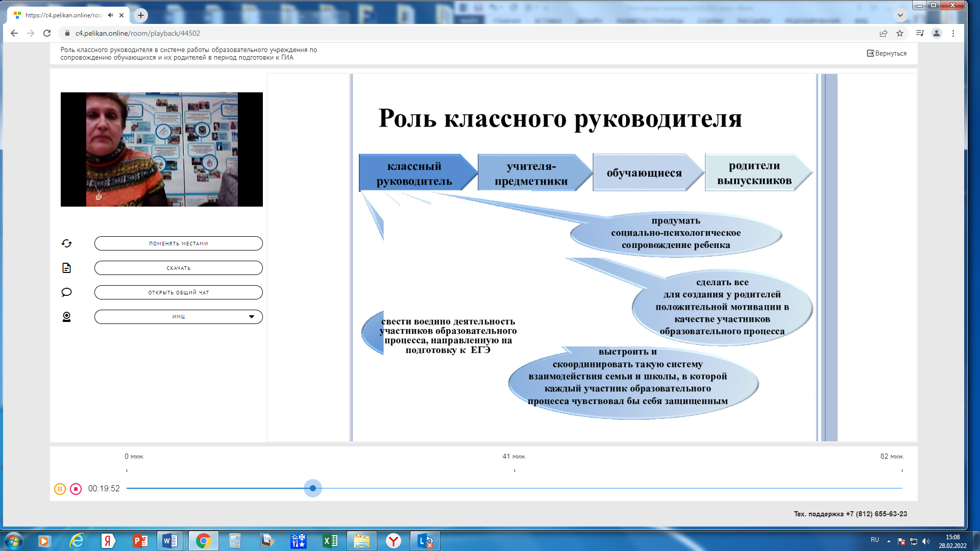Screen dimensions: 980x551
Task: Open Word from the taskbar
Action: [170, 541]
